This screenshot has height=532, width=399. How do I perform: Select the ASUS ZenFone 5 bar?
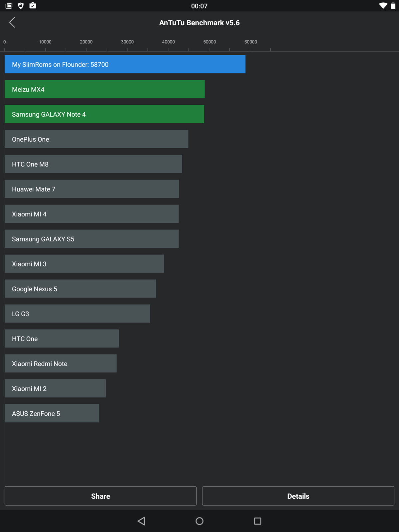52,413
